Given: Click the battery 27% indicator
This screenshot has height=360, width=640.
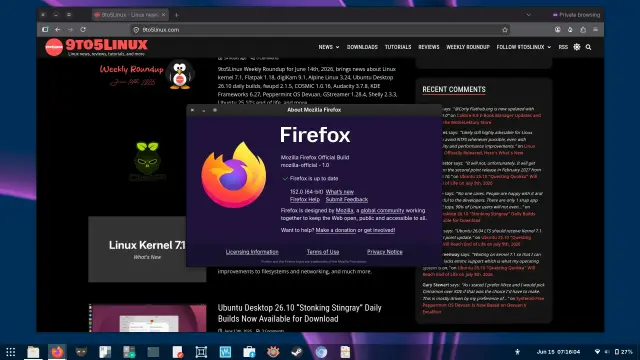Looking at the screenshot, I should 623,351.
